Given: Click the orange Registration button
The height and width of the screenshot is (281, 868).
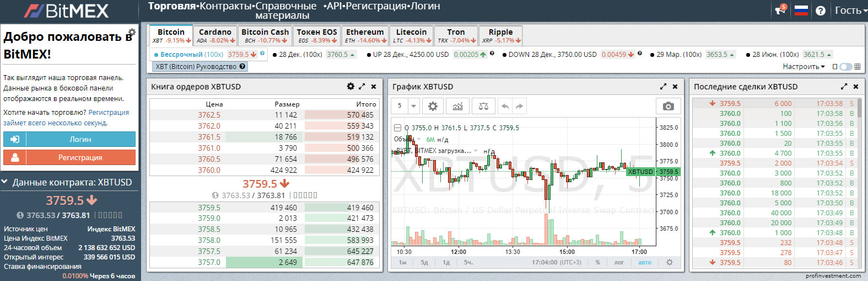Looking at the screenshot, I should pos(69,157).
